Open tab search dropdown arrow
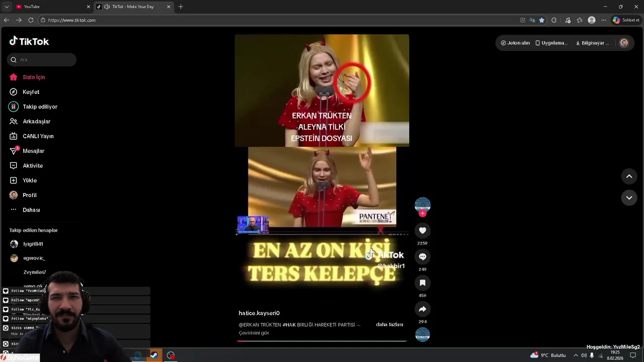Image resolution: width=644 pixels, height=362 pixels. tap(7, 7)
